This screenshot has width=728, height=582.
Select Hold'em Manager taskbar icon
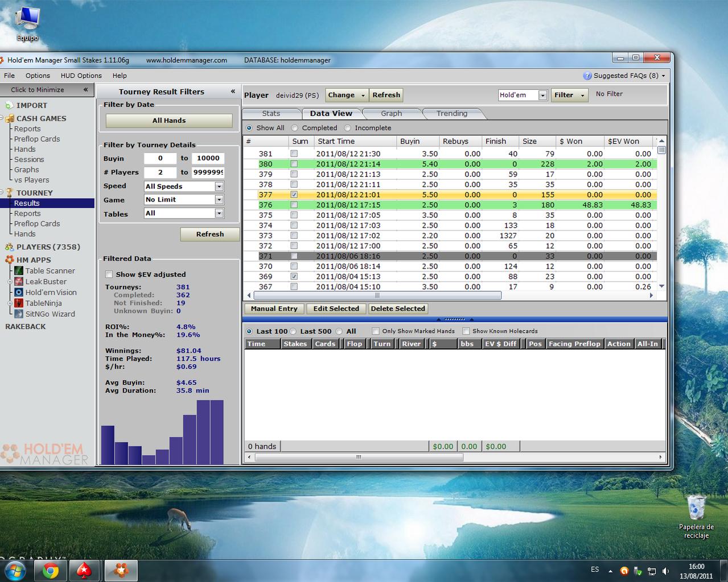coord(121,570)
